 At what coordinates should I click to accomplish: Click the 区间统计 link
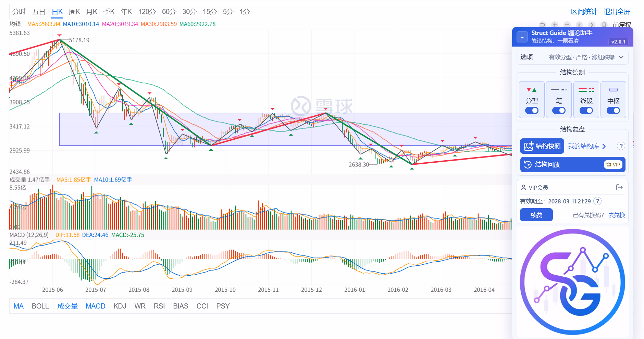click(x=584, y=12)
